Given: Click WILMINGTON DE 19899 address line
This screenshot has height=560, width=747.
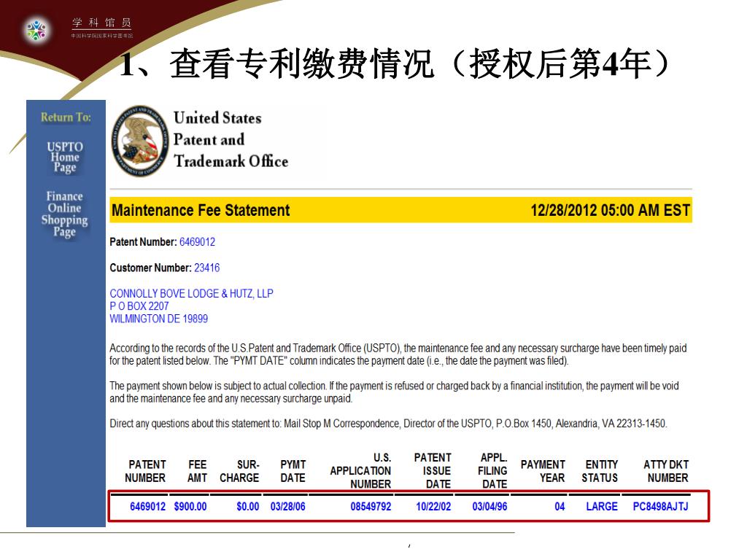Looking at the screenshot, I should point(158,319).
